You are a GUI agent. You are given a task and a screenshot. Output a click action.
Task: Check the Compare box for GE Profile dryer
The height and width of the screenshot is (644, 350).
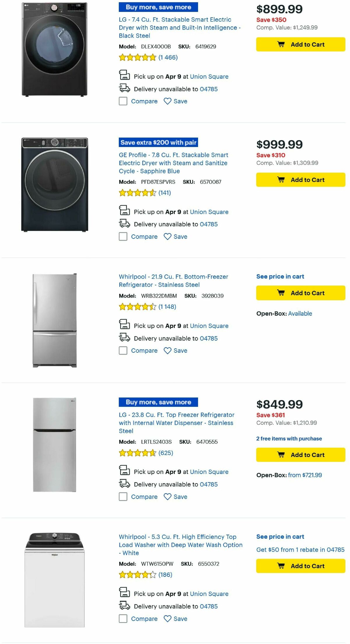(123, 237)
